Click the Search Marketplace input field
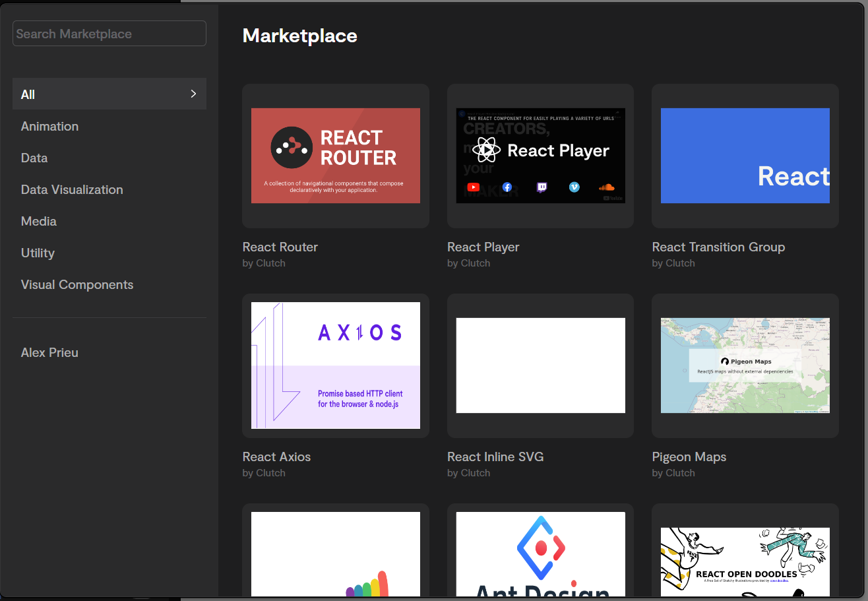 (109, 34)
